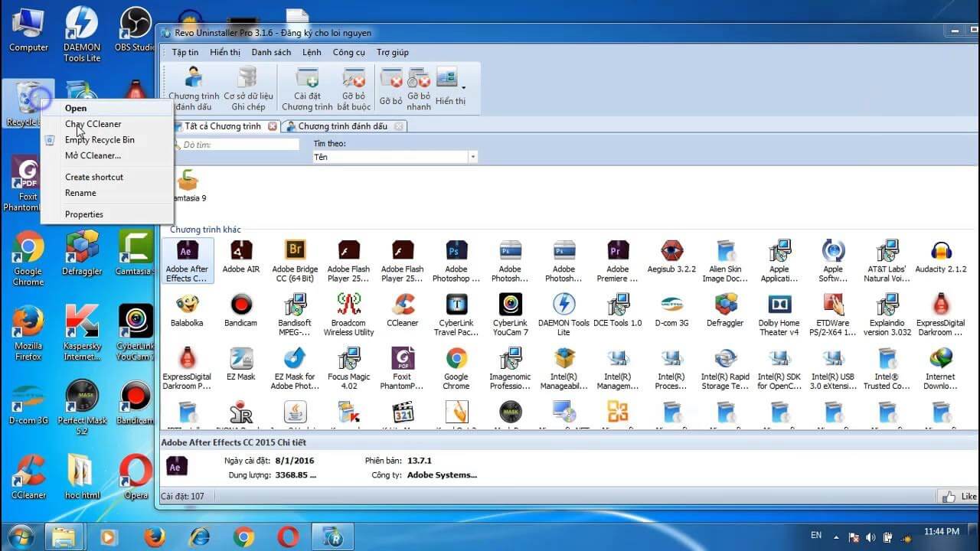Viewport: 980px width, 551px height.
Task: Click Chương trình đánh dấu toolbar button
Action: coord(194,89)
